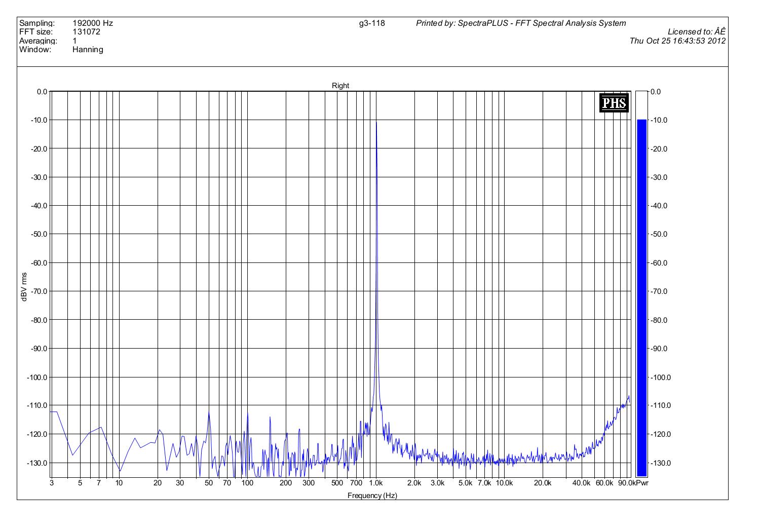760x532 pixels.
Task: Click the "g3-118" title text
Action: coord(372,23)
